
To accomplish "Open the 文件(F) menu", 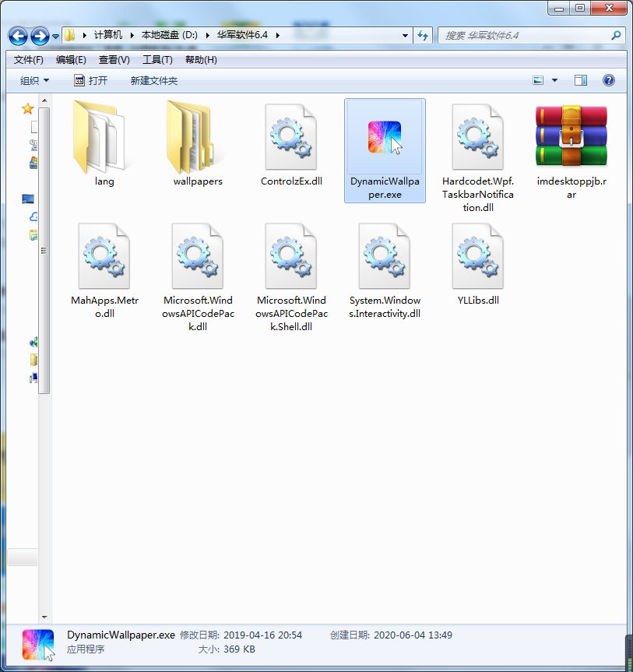I will 28,60.
